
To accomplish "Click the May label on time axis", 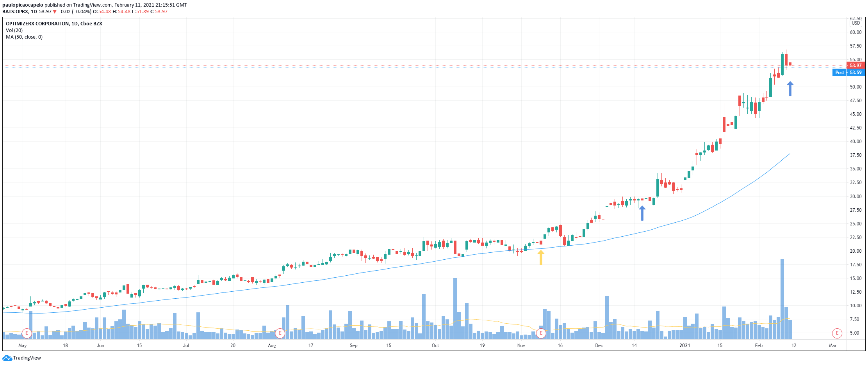I will [23, 346].
